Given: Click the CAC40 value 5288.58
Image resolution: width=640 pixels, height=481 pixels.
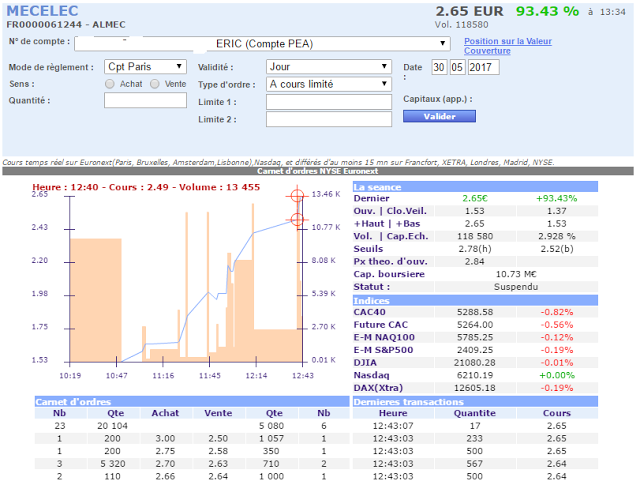Looking at the screenshot, I should [x=475, y=312].
